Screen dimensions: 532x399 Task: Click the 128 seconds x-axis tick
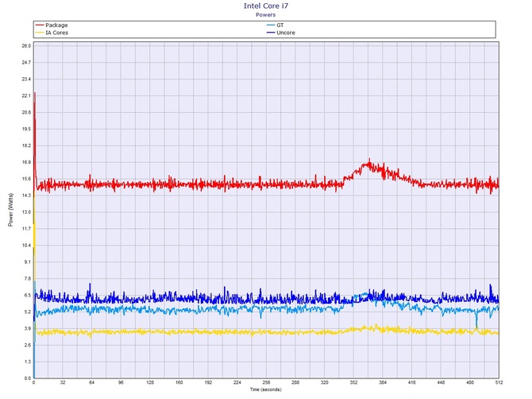pyautogui.click(x=150, y=382)
